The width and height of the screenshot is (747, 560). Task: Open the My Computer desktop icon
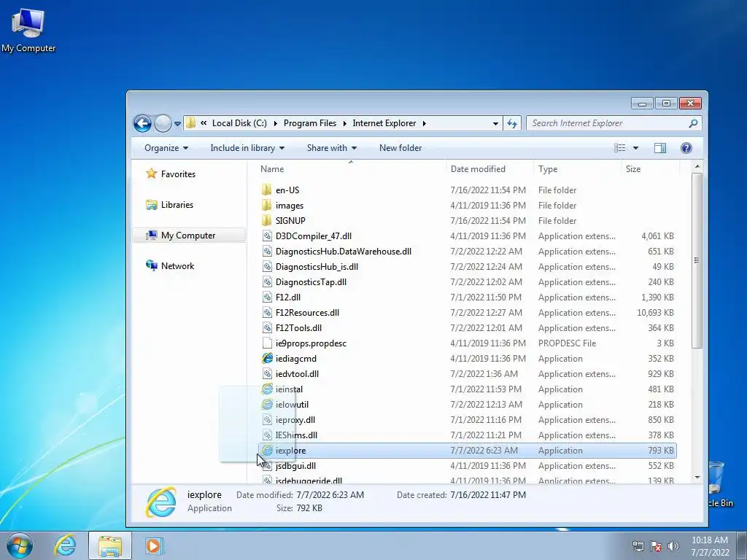click(x=28, y=29)
